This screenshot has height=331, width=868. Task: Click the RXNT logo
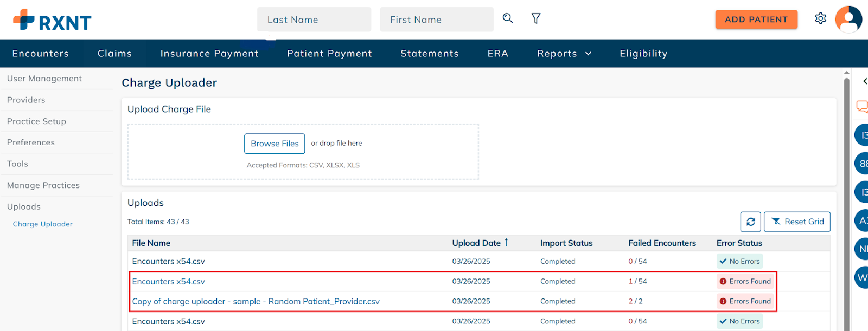click(x=52, y=21)
